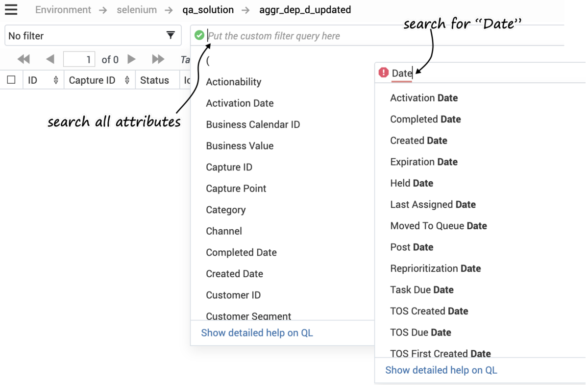Go to first page with double-left arrow

point(24,59)
